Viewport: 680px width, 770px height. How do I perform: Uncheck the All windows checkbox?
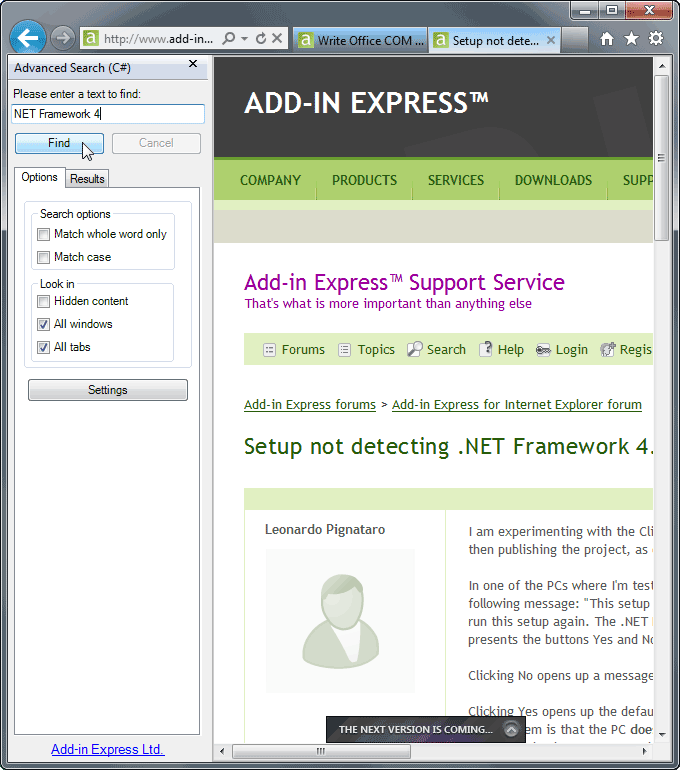click(x=43, y=324)
